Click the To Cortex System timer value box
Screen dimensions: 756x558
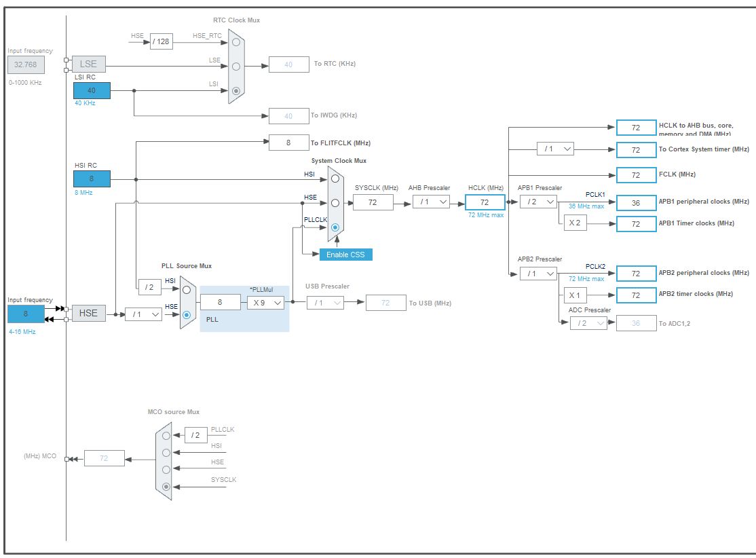(x=637, y=150)
